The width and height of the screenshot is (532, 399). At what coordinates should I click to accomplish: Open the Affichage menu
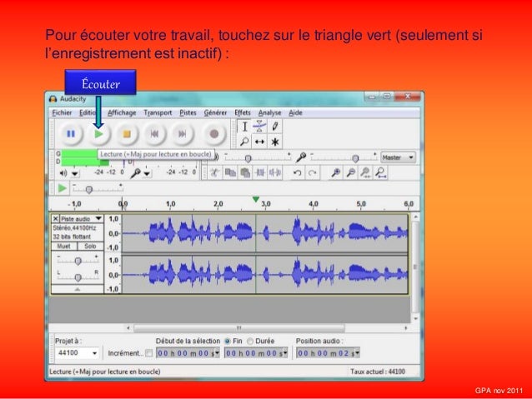tap(122, 112)
